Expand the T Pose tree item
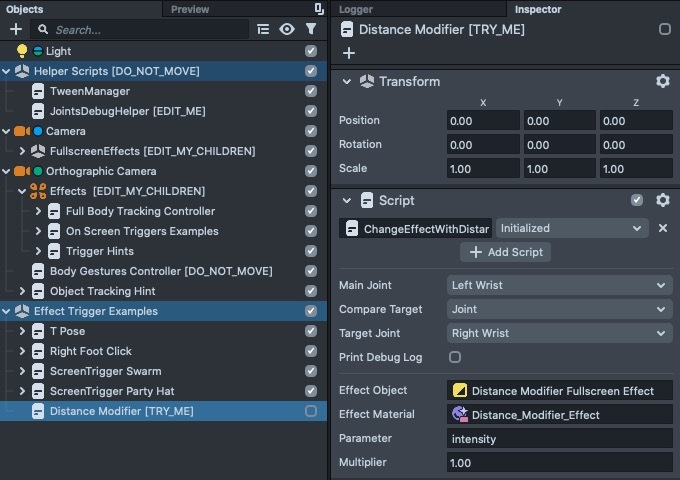This screenshot has height=480, width=680. click(22, 331)
